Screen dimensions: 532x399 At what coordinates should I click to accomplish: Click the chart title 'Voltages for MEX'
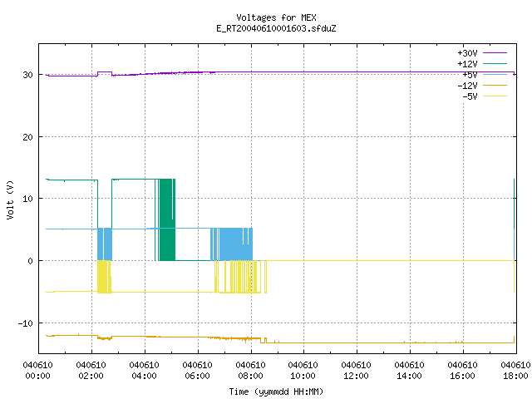click(276, 17)
